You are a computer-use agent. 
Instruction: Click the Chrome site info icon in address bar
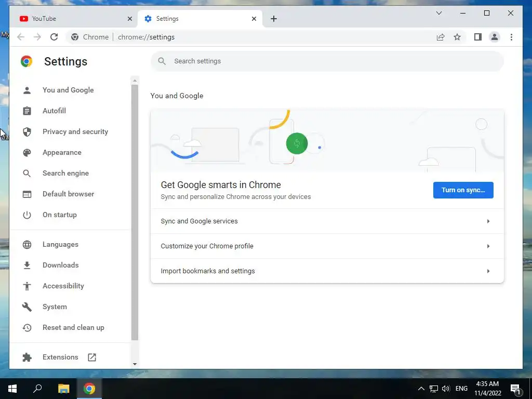coord(75,37)
